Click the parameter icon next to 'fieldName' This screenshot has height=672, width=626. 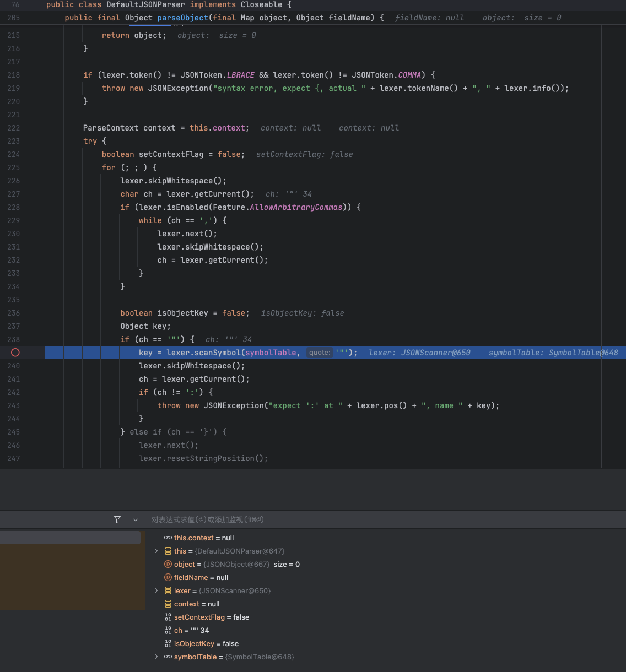[168, 577]
